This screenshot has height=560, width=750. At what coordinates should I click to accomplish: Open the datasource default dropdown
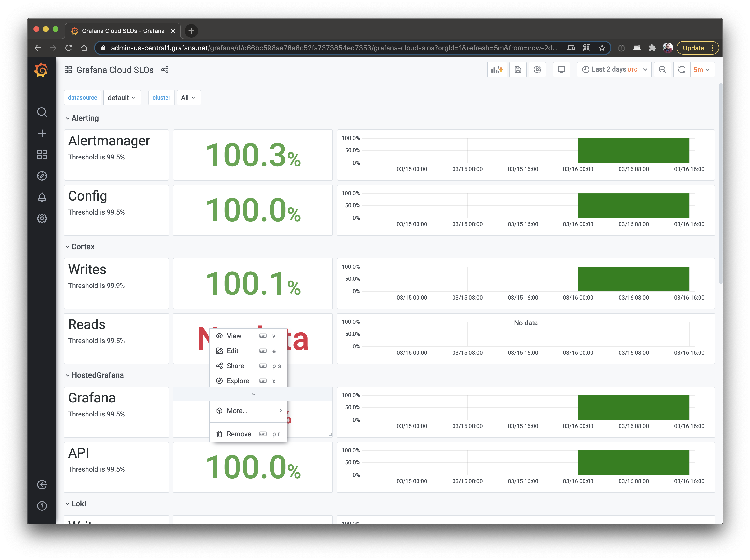122,98
